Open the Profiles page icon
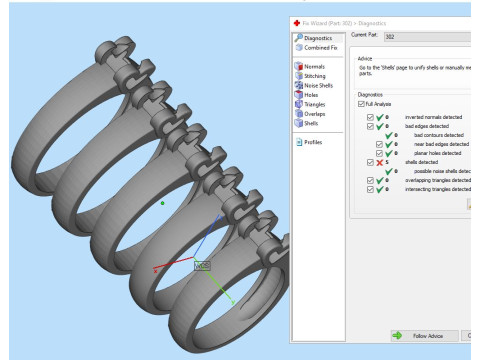Screen dimensions: 480x360 click(x=299, y=142)
